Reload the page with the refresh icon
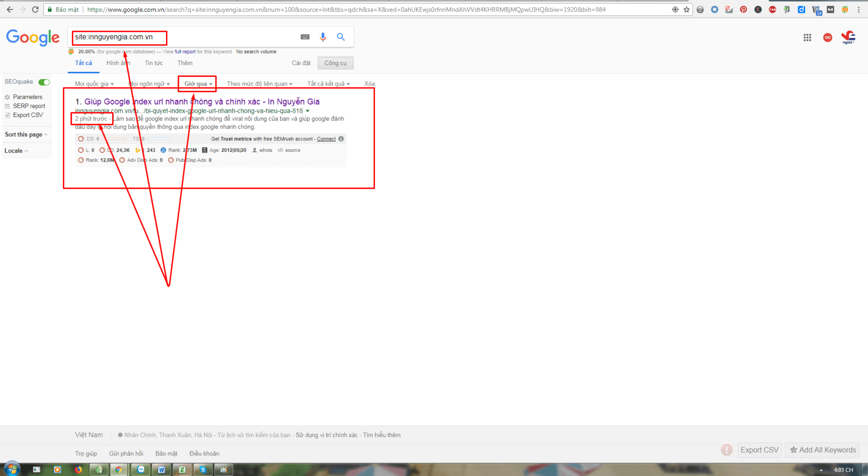 click(35, 9)
